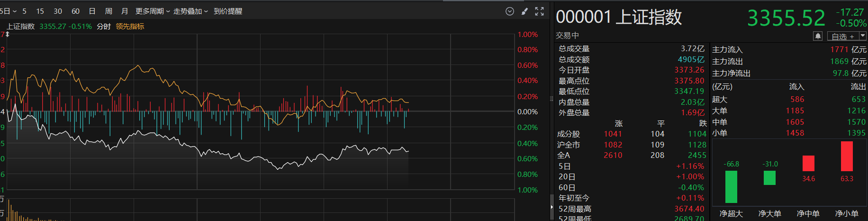
Task: Add to watchlist with 自选 + button
Action: pos(843,37)
